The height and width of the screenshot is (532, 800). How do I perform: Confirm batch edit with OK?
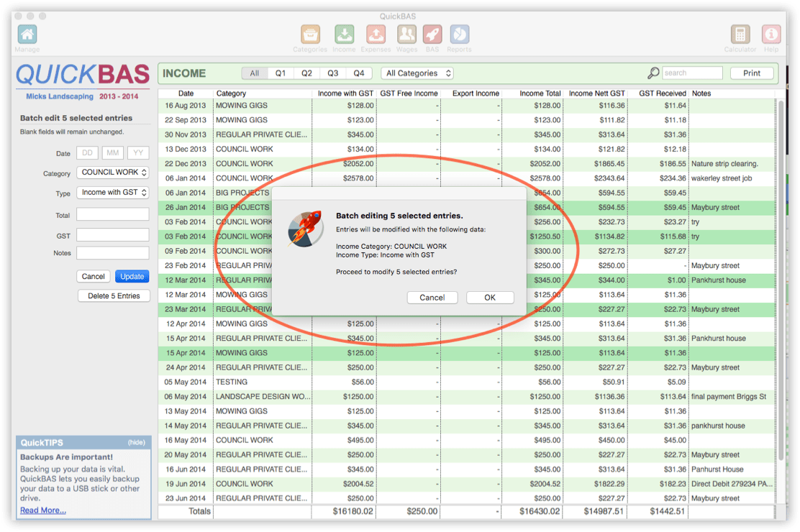coord(490,297)
